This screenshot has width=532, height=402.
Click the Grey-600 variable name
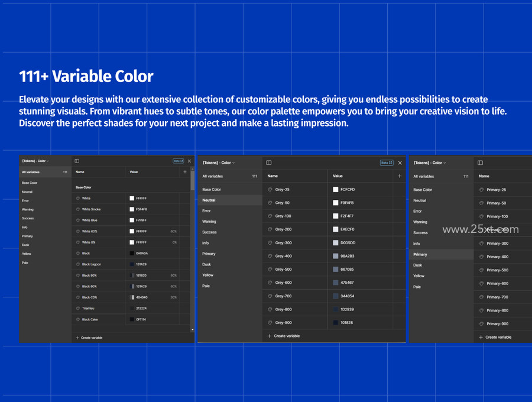pos(283,283)
